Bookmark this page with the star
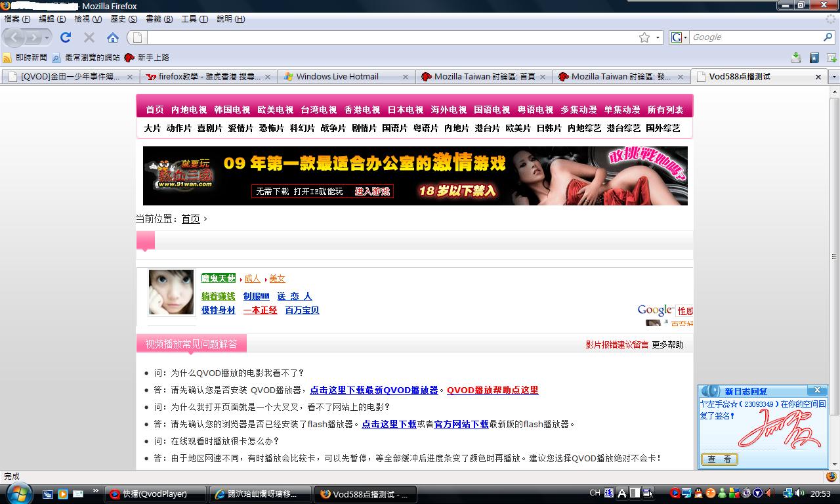Viewport: 840px width, 504px height. point(644,37)
